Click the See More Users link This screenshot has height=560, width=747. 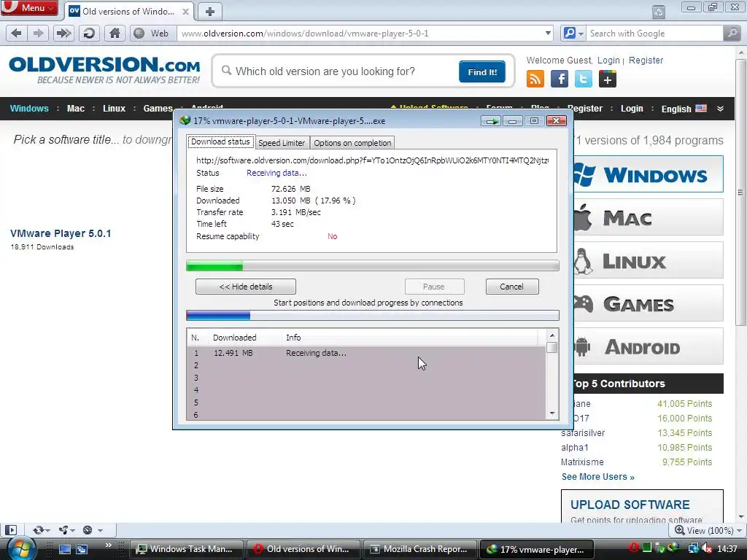[598, 477]
